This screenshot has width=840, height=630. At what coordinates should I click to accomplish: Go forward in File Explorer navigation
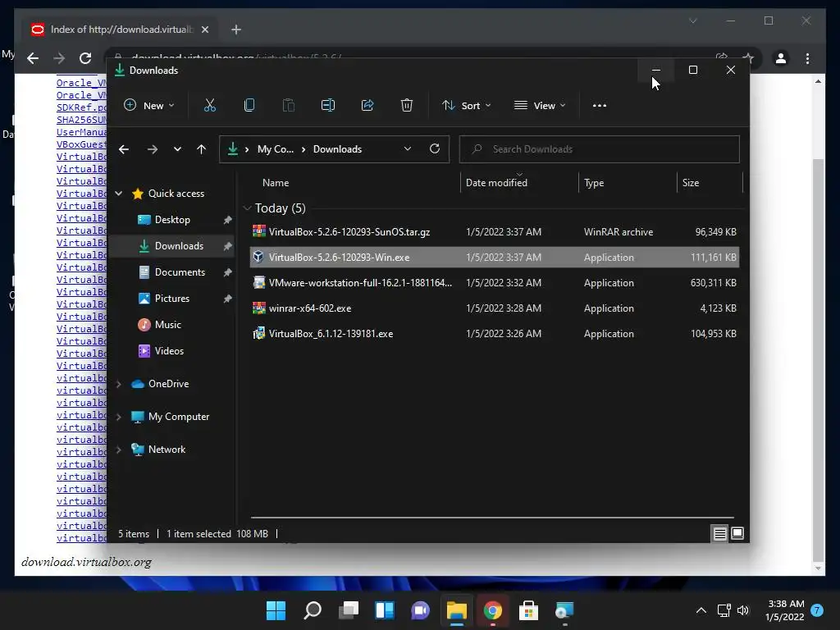tap(153, 149)
